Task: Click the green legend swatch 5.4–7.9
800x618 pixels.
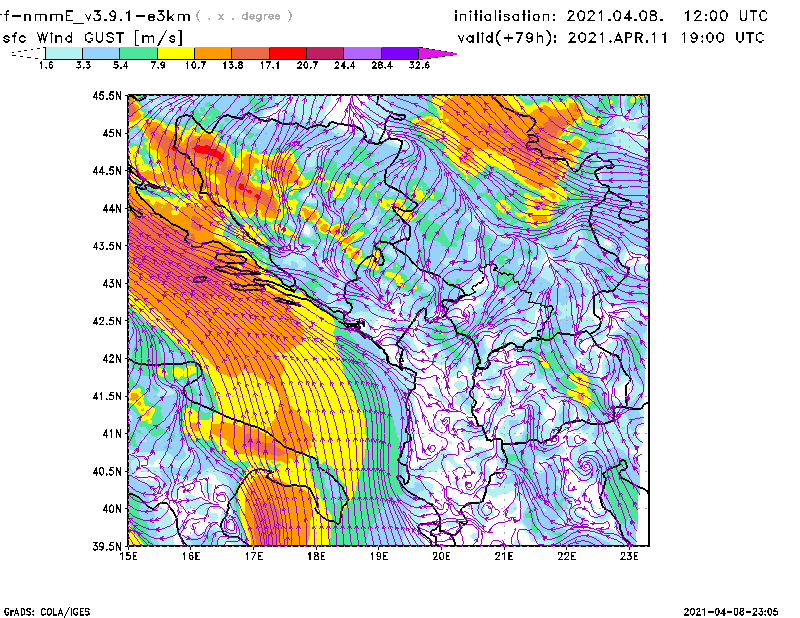Action: point(138,53)
